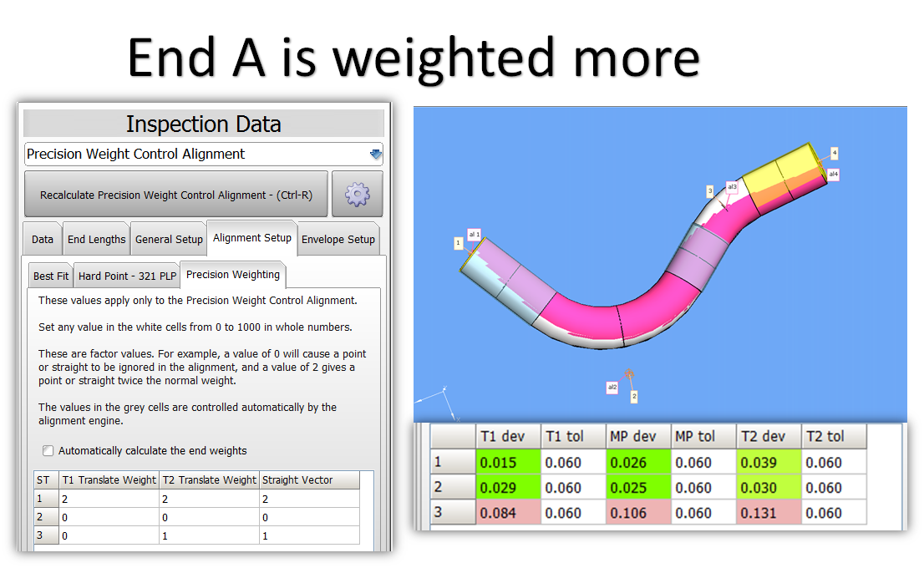924x568 pixels.
Task: Click the green 0.015 T1 dev cell
Action: (x=508, y=463)
